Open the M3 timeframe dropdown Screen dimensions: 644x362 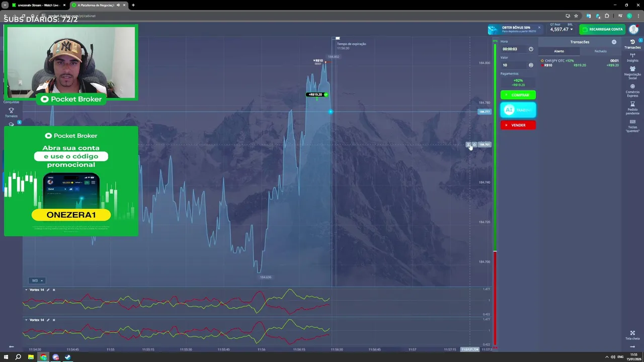(38, 281)
